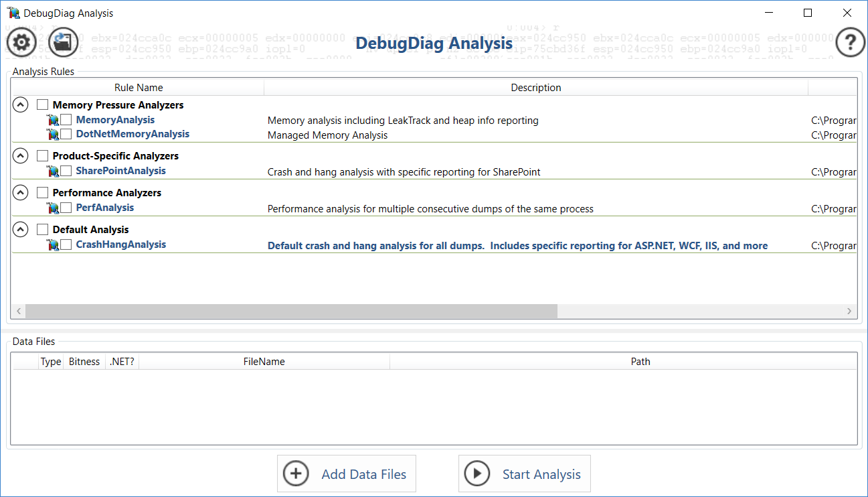Enable the DotNetMemoryAnalysis checkbox
Viewport: 868px width, 497px height.
click(66, 133)
